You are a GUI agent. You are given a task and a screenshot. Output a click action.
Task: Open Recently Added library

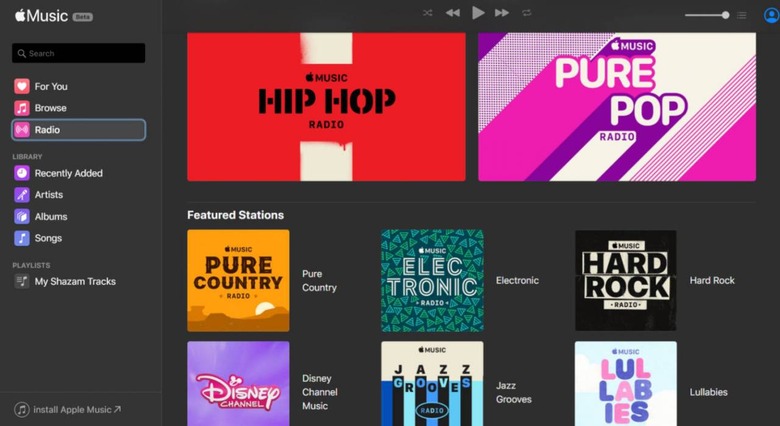point(68,173)
